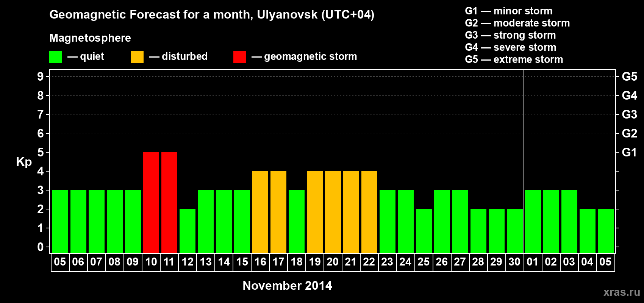
Task: Click date label 07 on the axis
Action: tap(96, 262)
